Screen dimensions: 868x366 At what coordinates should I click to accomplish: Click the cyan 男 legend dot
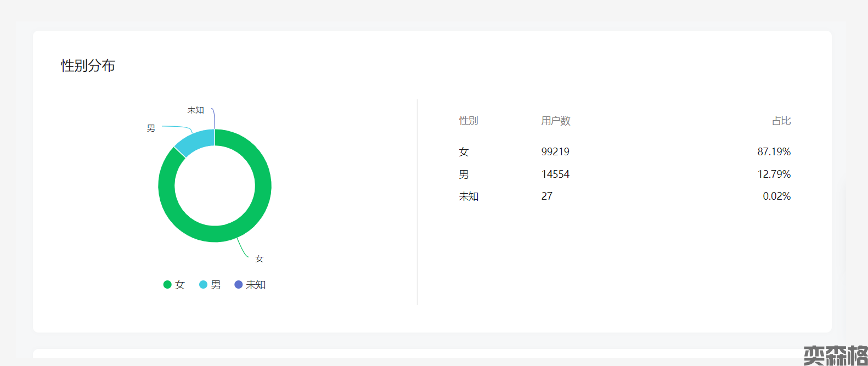click(x=203, y=284)
